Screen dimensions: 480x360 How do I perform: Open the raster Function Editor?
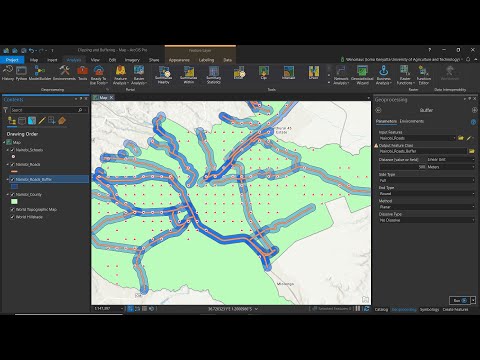[x=424, y=75]
